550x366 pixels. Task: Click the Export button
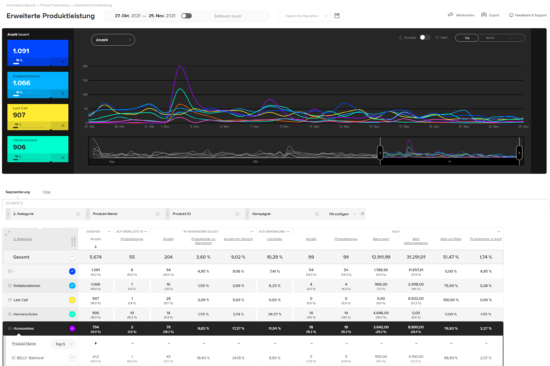point(490,15)
